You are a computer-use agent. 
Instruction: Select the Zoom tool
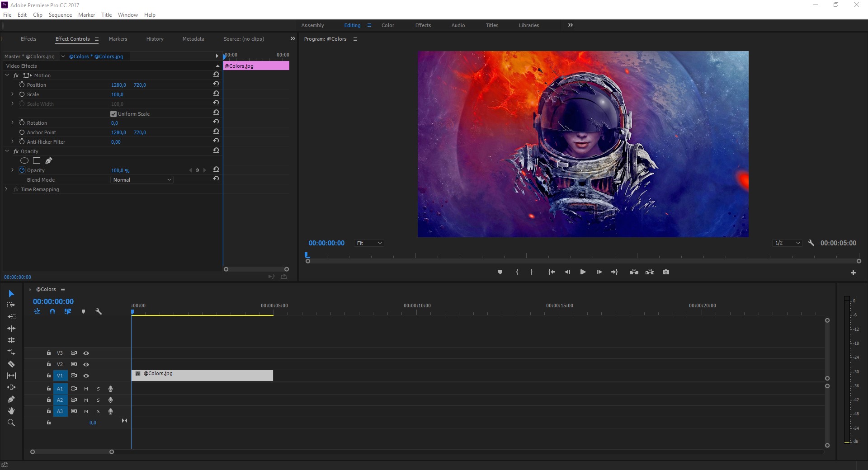tap(11, 423)
